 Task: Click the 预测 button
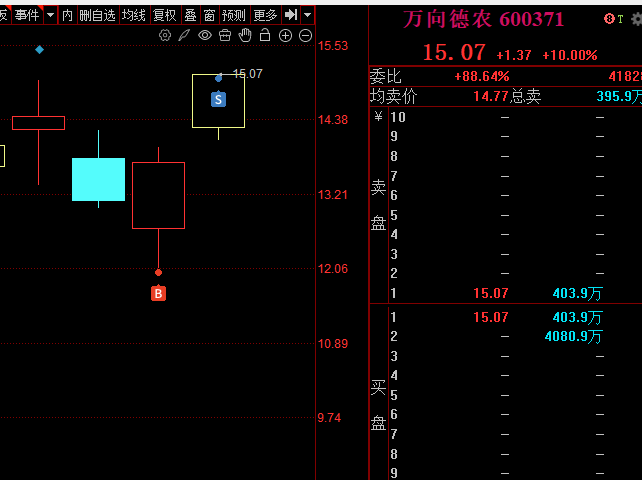click(x=234, y=15)
